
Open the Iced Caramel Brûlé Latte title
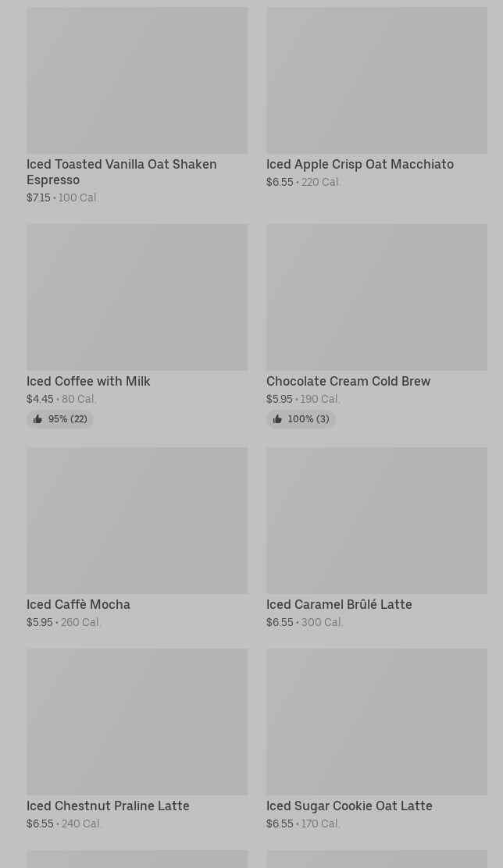tap(339, 605)
